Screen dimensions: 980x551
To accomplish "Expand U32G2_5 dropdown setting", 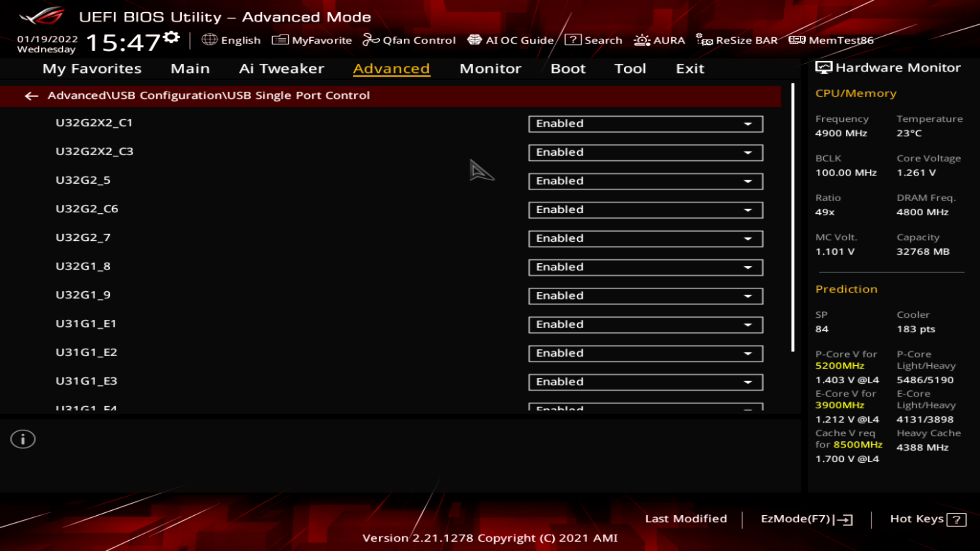I will coord(748,180).
